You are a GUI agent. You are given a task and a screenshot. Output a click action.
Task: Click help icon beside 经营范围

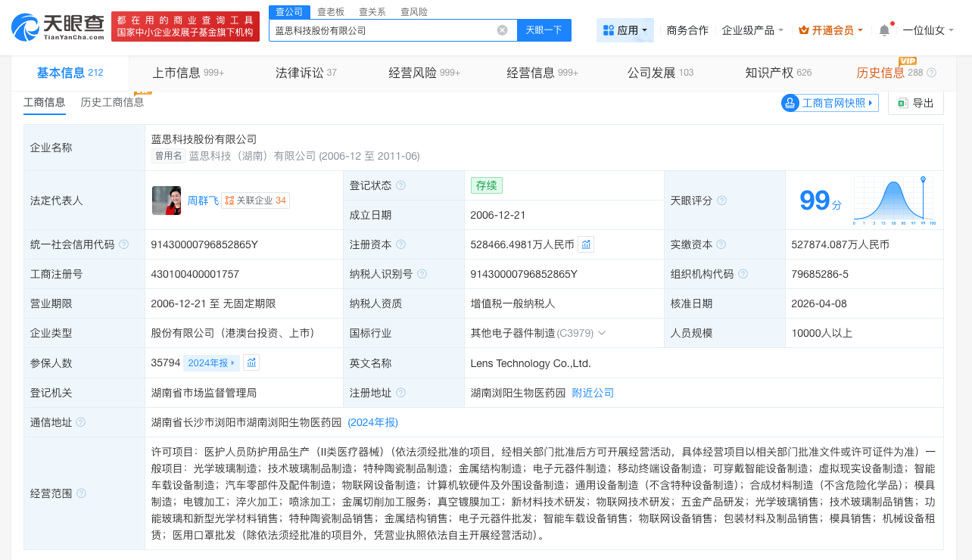point(81,493)
